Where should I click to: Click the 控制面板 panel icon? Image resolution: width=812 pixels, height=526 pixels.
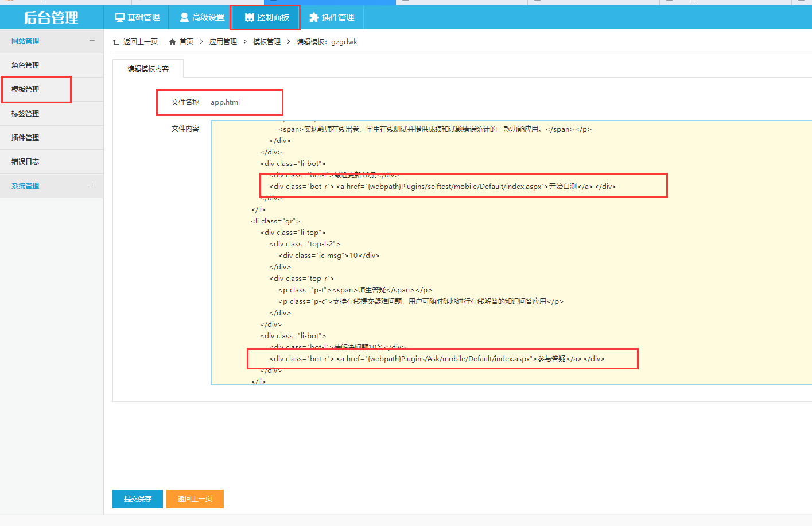(x=249, y=18)
